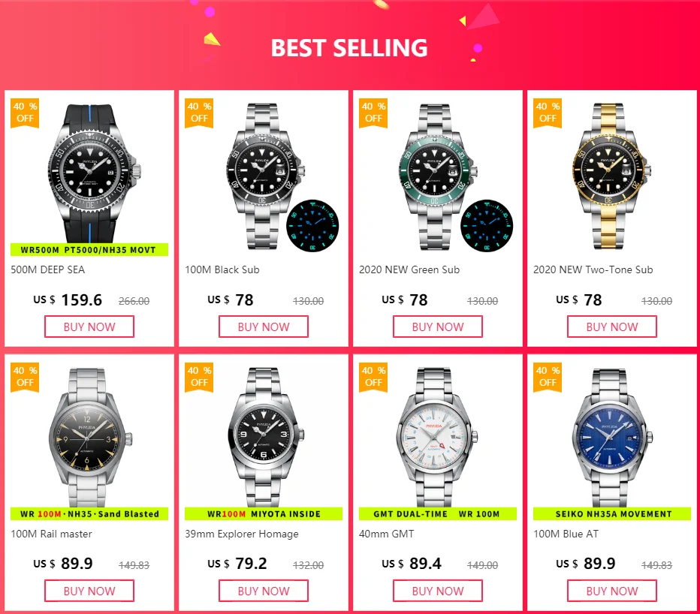
Task: Buy the 100M Blue AT now
Action: [612, 591]
